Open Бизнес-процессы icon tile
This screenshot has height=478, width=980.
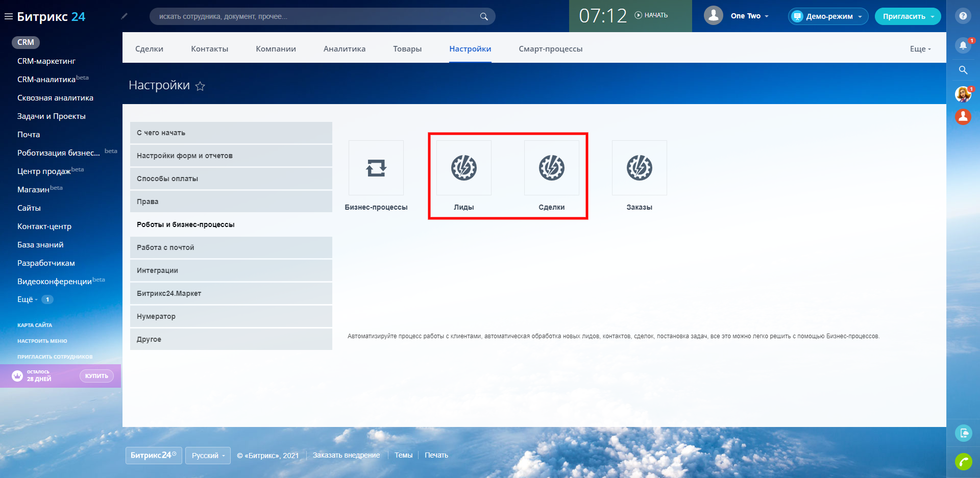[x=376, y=168]
